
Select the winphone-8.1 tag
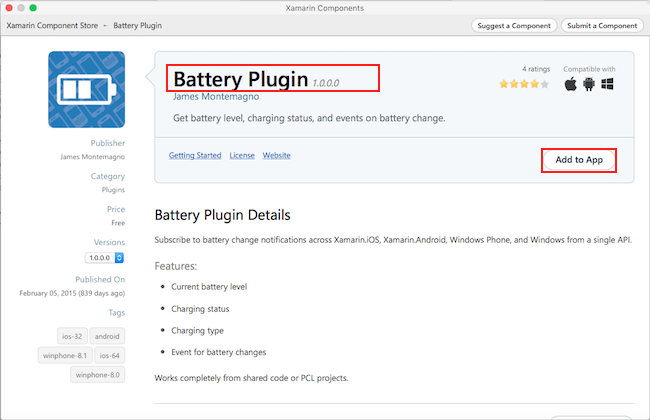tap(65, 356)
